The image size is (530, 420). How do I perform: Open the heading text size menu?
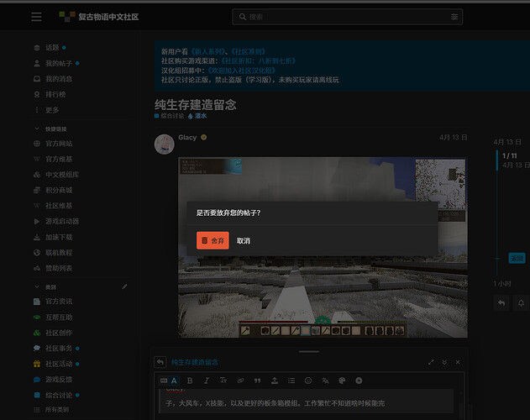pos(223,381)
